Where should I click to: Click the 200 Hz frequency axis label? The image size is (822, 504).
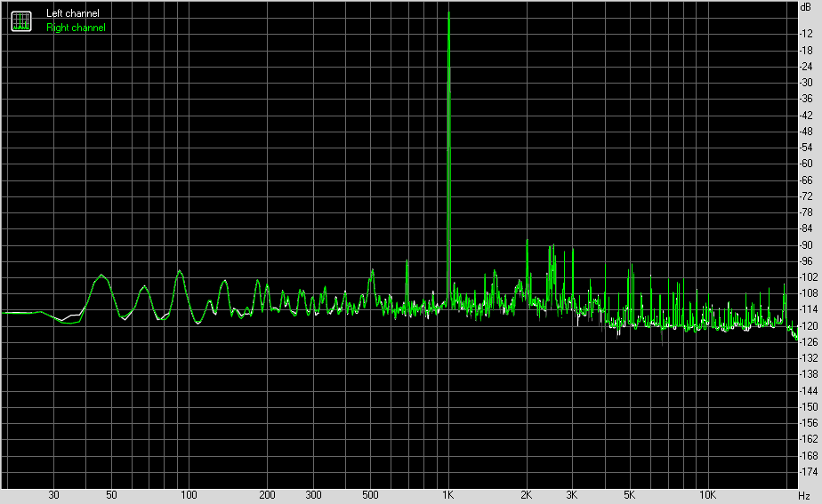pos(267,495)
